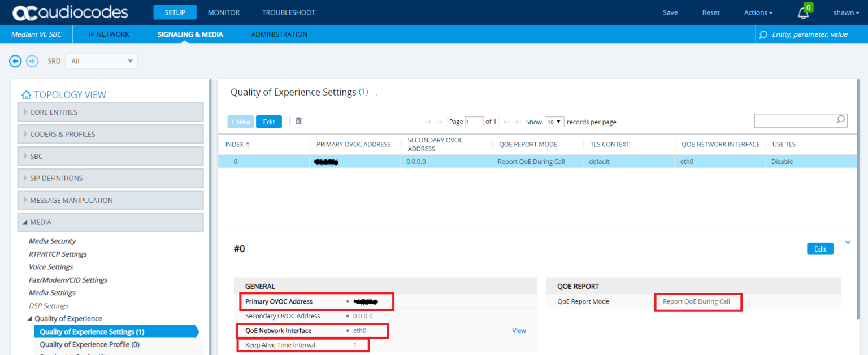Click inside the Page number input field
868x355 pixels.
[x=475, y=122]
